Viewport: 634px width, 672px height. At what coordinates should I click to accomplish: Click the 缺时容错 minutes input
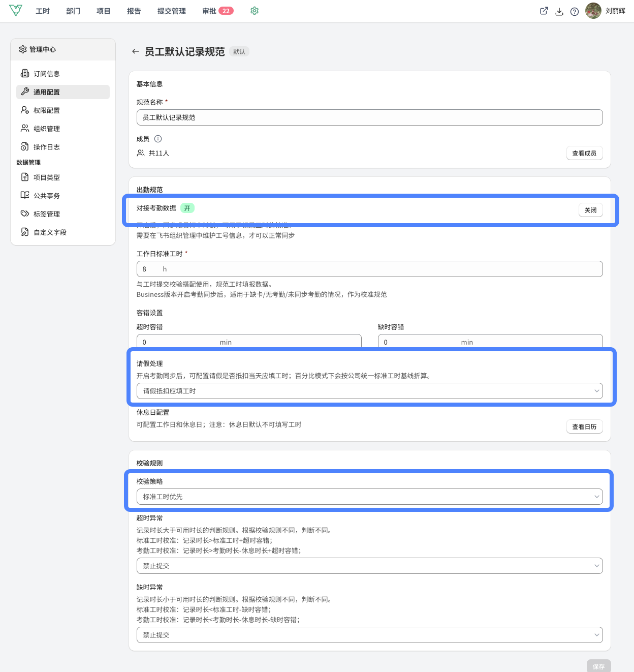(x=490, y=342)
